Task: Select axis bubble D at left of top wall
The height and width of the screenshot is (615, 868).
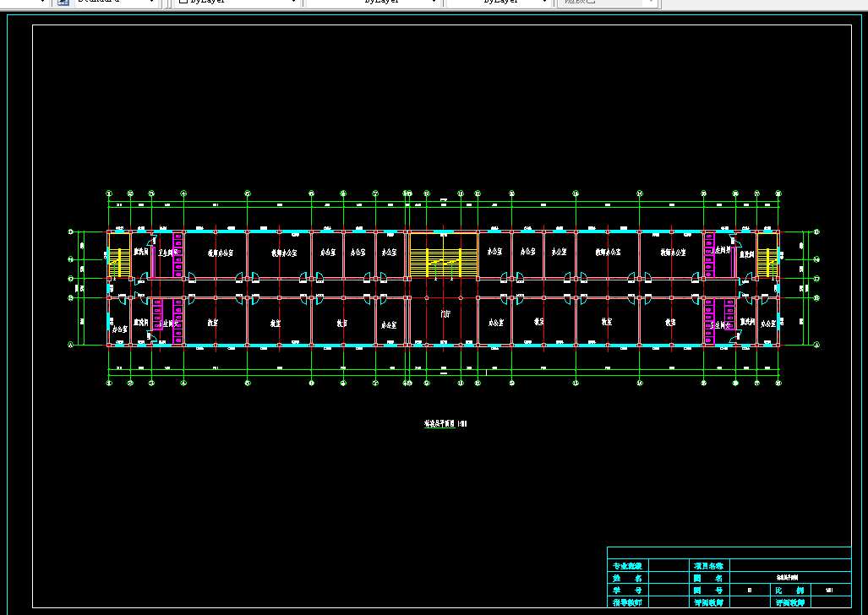Action: pos(70,232)
